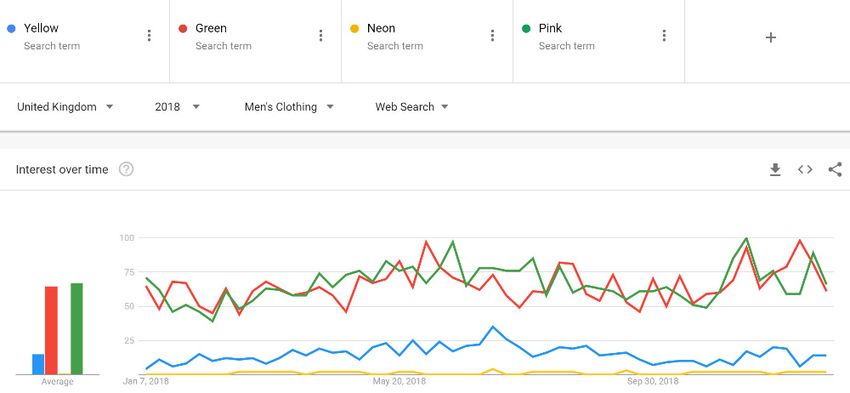Click the red average bar

coord(51,330)
